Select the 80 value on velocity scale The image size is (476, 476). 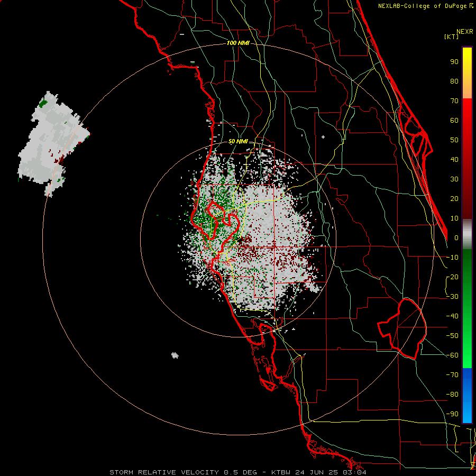454,81
